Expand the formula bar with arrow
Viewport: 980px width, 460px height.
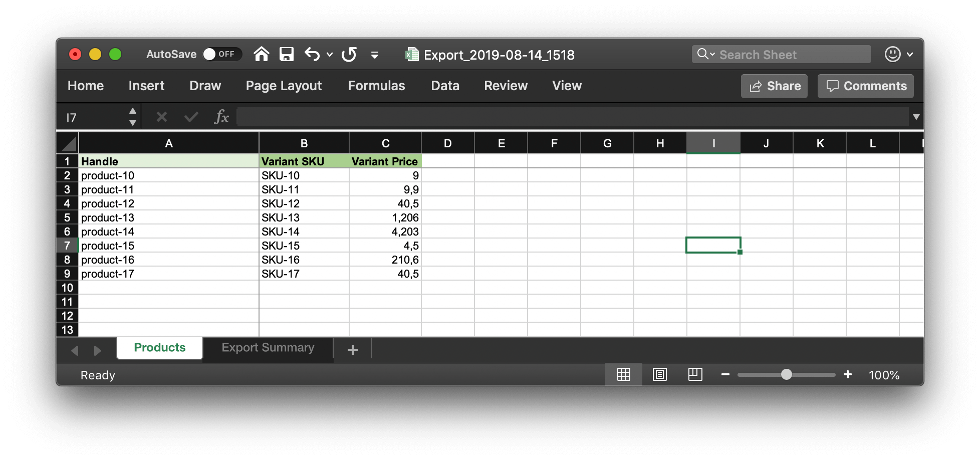pyautogui.click(x=916, y=117)
